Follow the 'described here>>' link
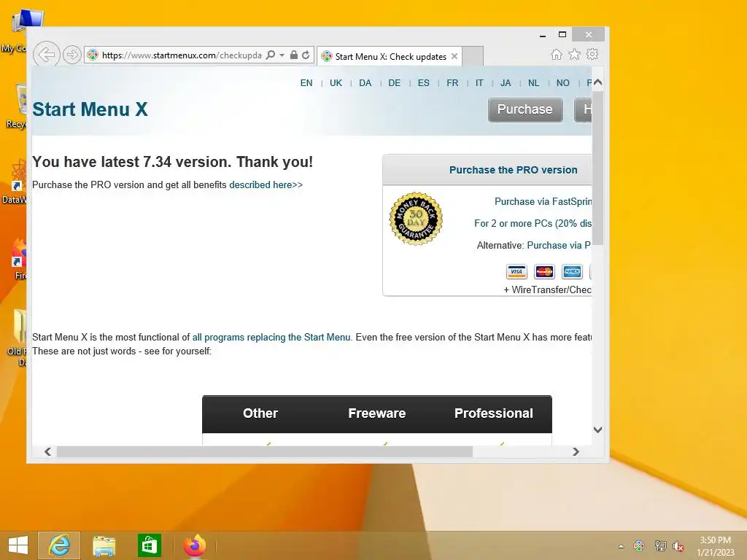The height and width of the screenshot is (560, 747). coord(266,184)
